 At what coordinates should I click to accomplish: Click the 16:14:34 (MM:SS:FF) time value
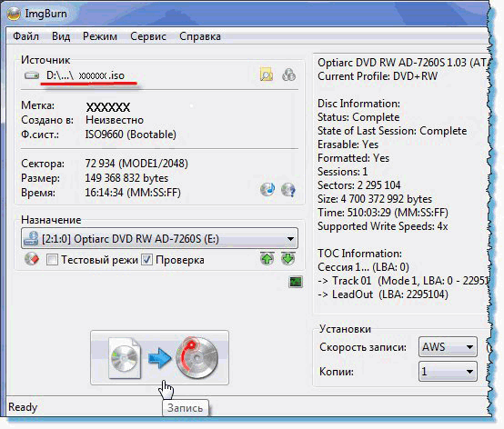[133, 193]
